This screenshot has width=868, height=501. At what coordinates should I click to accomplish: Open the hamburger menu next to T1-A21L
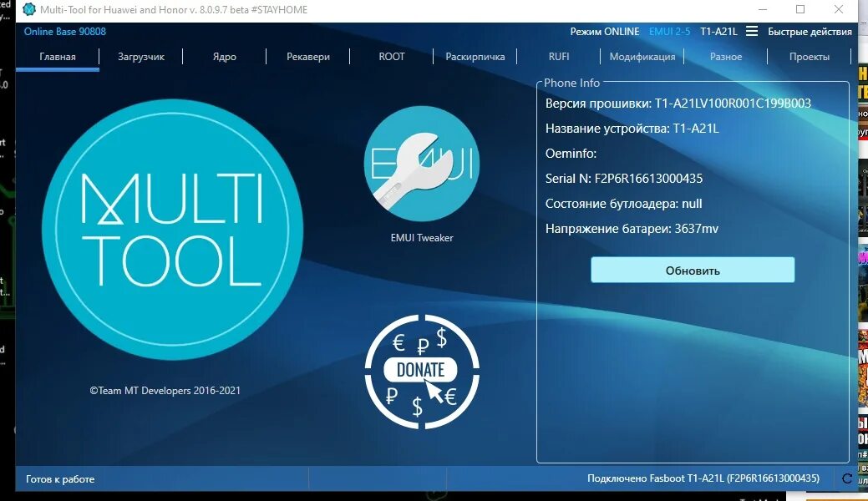click(x=752, y=32)
